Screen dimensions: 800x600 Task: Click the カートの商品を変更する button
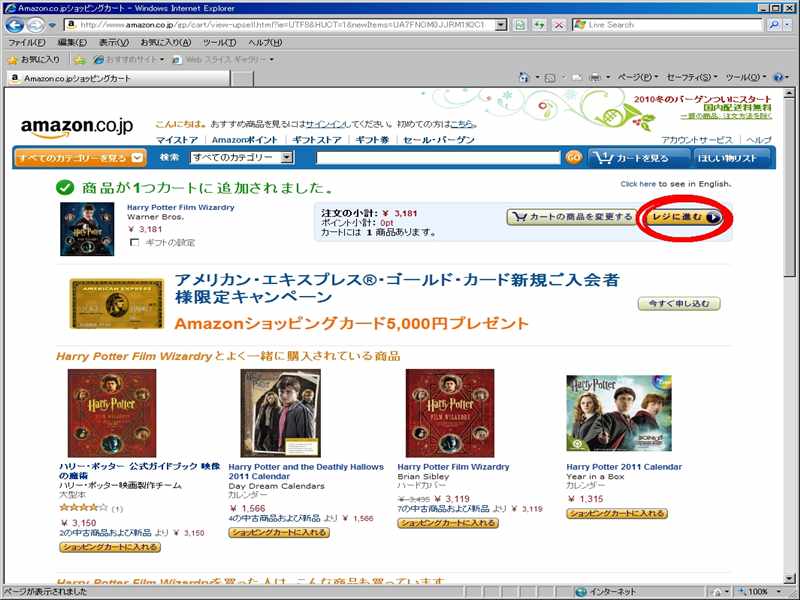click(571, 217)
